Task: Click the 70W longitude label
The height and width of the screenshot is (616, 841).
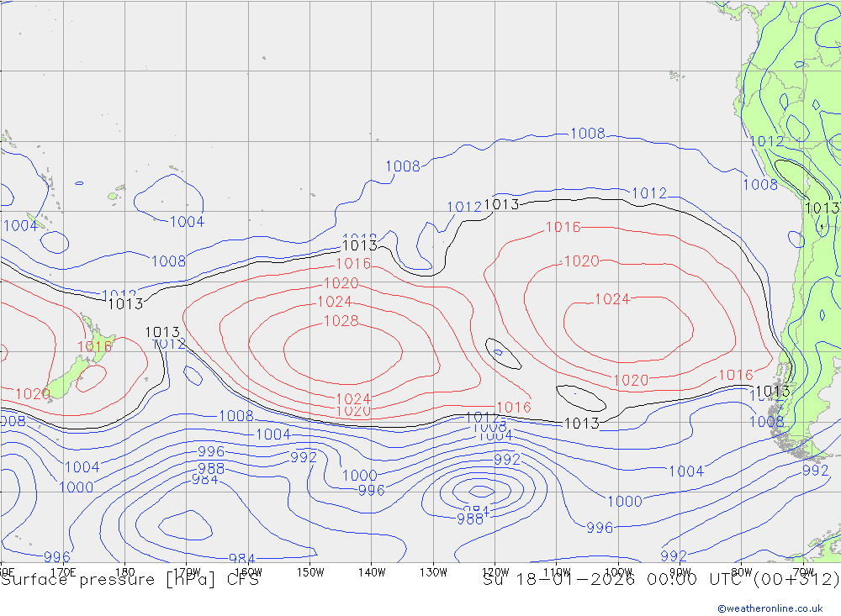Action: [x=803, y=572]
